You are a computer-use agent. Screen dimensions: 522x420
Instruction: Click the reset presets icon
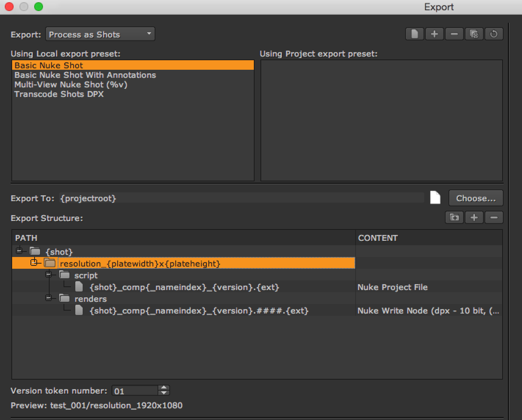[x=494, y=34]
